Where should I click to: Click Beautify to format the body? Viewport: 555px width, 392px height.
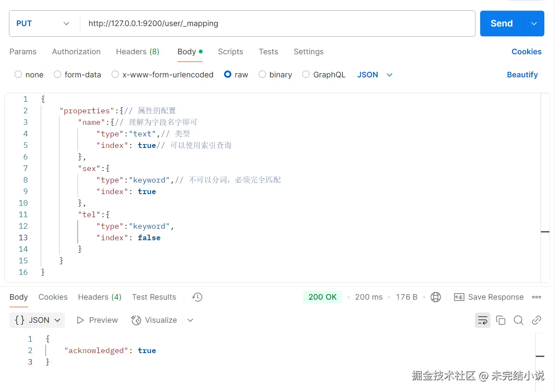[522, 75]
